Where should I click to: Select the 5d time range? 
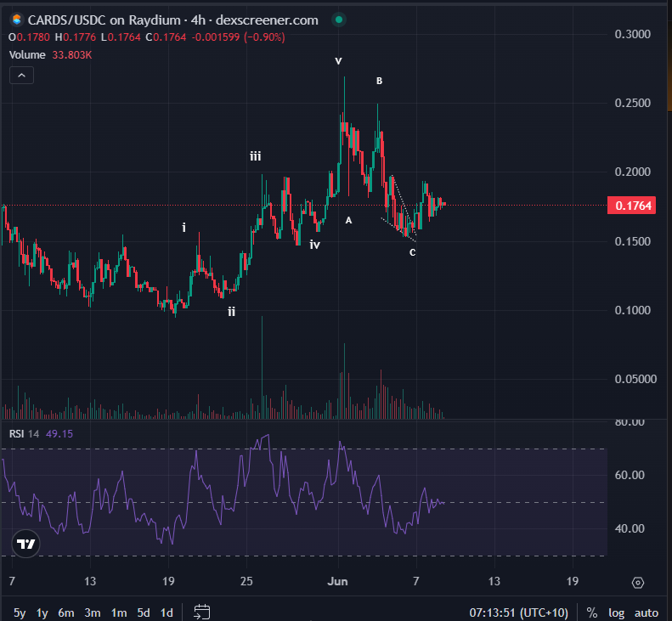(144, 613)
